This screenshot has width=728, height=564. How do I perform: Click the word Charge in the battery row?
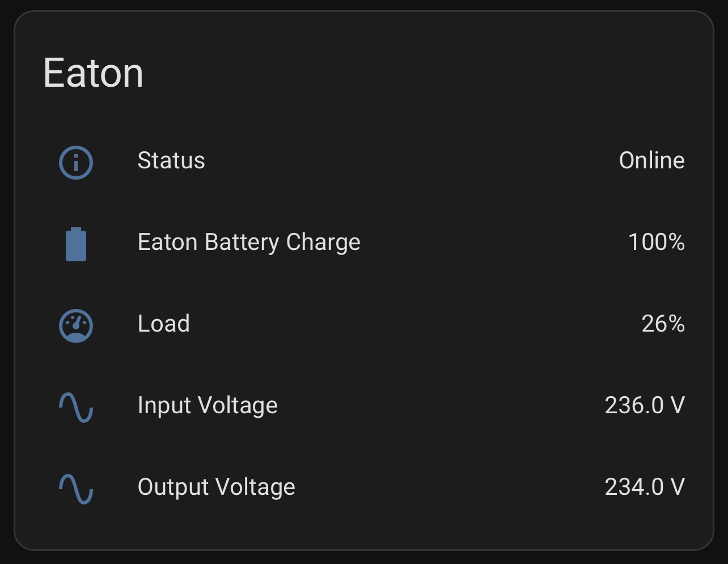click(323, 243)
